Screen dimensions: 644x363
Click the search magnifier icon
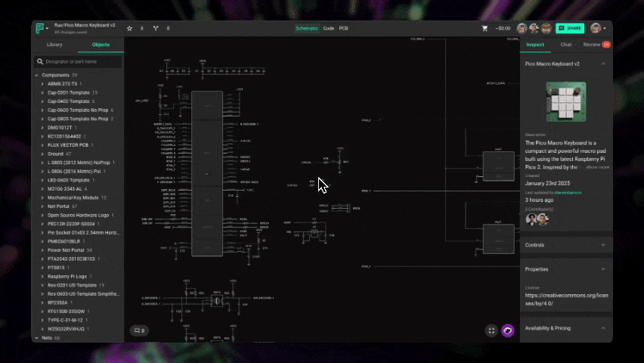40,62
